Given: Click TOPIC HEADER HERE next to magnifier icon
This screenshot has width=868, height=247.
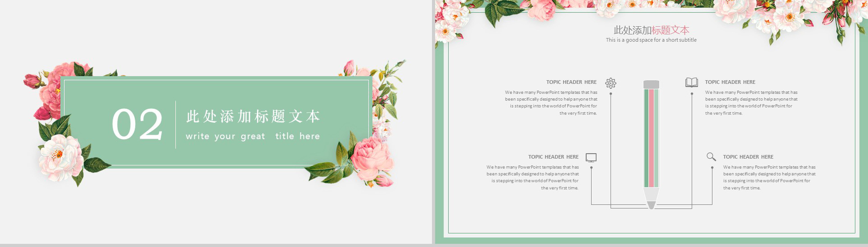Looking at the screenshot, I should (x=748, y=157).
